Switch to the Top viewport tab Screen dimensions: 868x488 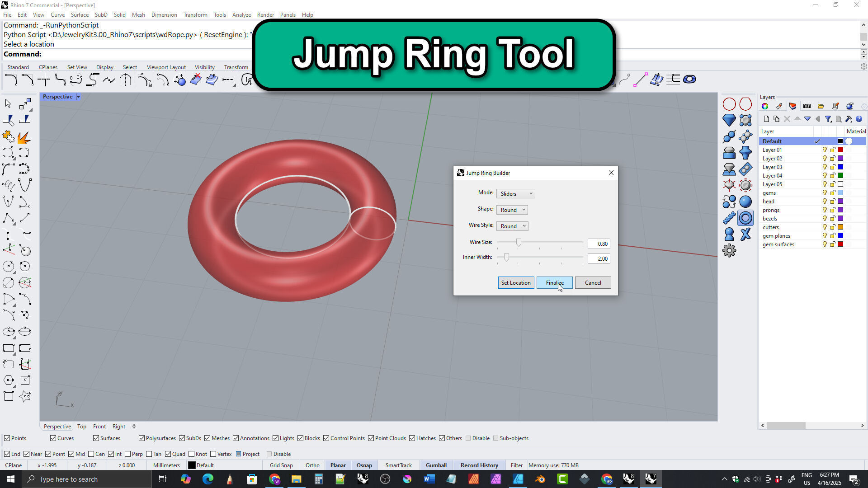coord(81,427)
